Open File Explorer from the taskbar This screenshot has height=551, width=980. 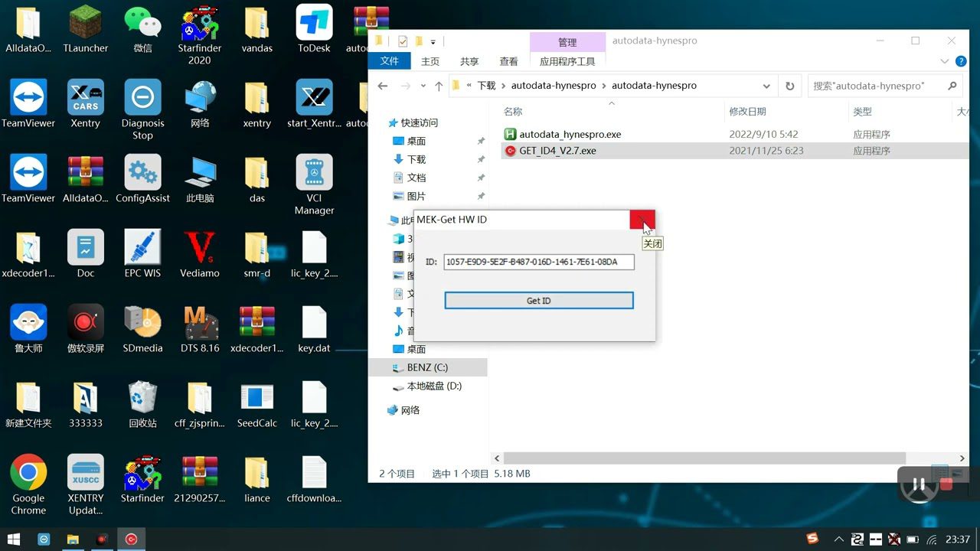(73, 539)
